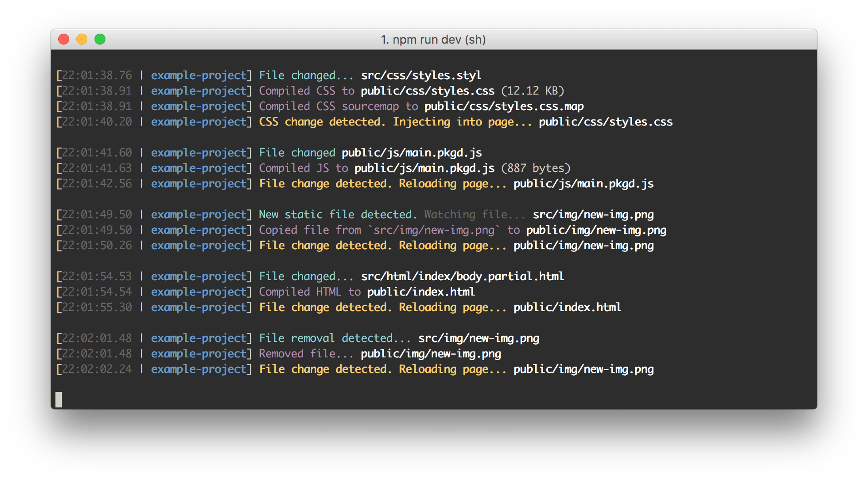
Task: Click the quoted path `src/img/new-img.png`
Action: tap(434, 230)
